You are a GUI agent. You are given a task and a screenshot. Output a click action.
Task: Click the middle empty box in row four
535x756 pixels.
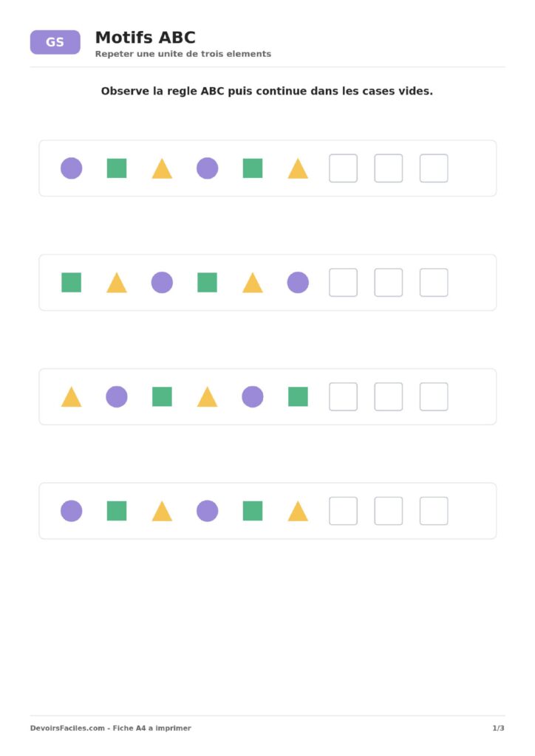click(x=389, y=511)
